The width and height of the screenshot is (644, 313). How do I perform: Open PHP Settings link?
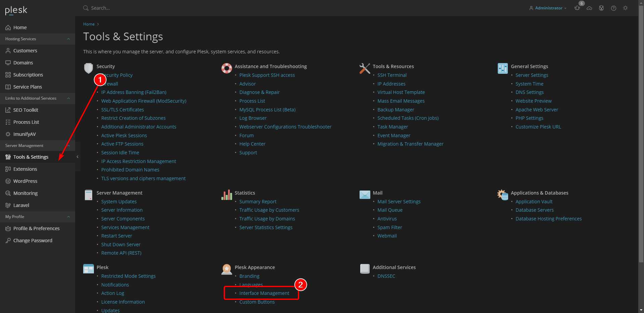click(x=529, y=118)
